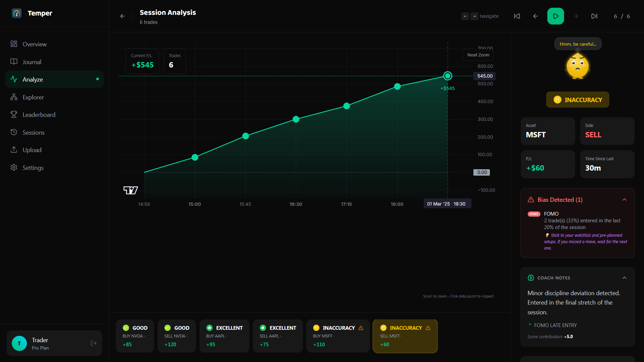The image size is (644, 362).
Task: Collapse the Bias Detected panel
Action: [625, 200]
